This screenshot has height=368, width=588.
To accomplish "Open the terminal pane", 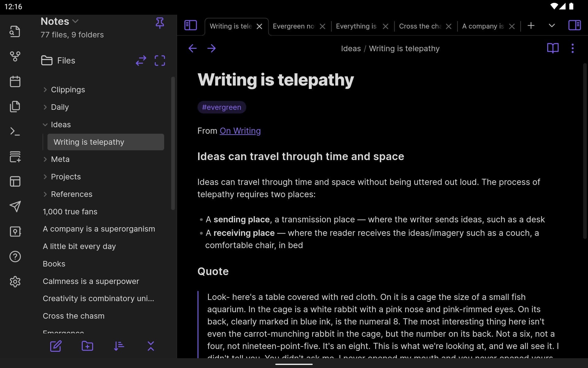I will (x=15, y=131).
